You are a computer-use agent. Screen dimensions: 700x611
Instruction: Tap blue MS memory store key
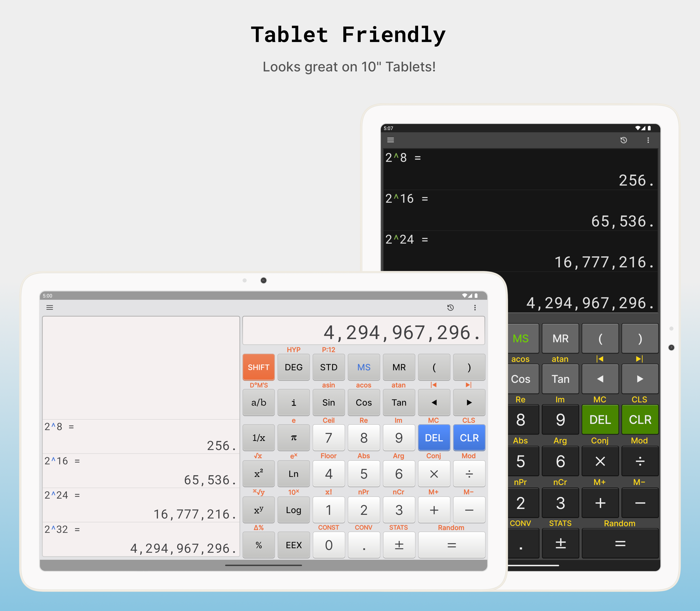click(x=364, y=367)
